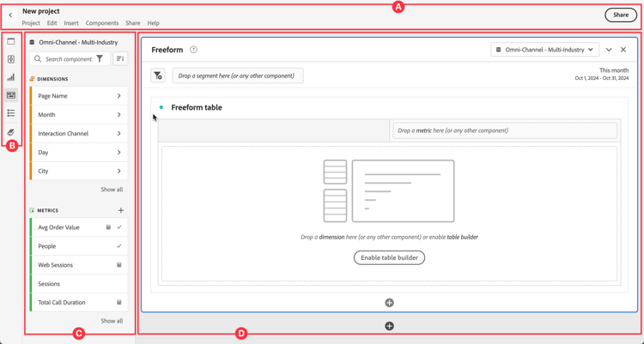The height and width of the screenshot is (344, 644).
Task: Select the Web Sessions metric
Action: click(x=79, y=265)
